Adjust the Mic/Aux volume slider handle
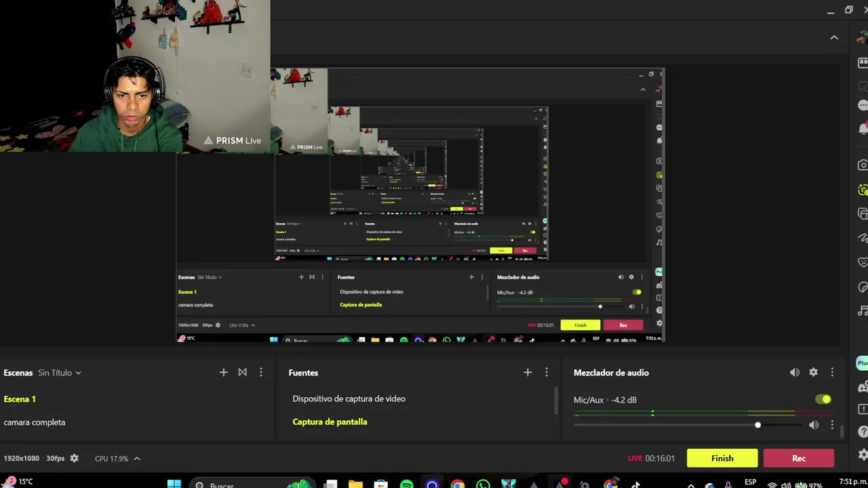The image size is (868, 488). pos(757,425)
